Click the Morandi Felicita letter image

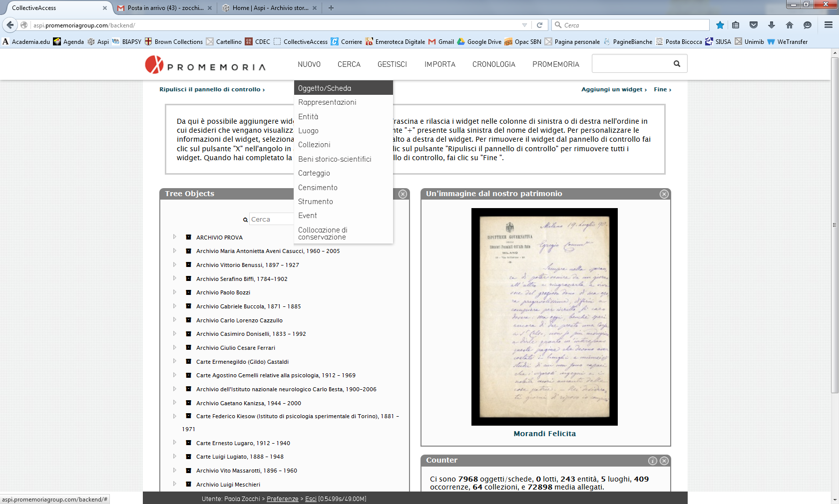point(544,317)
